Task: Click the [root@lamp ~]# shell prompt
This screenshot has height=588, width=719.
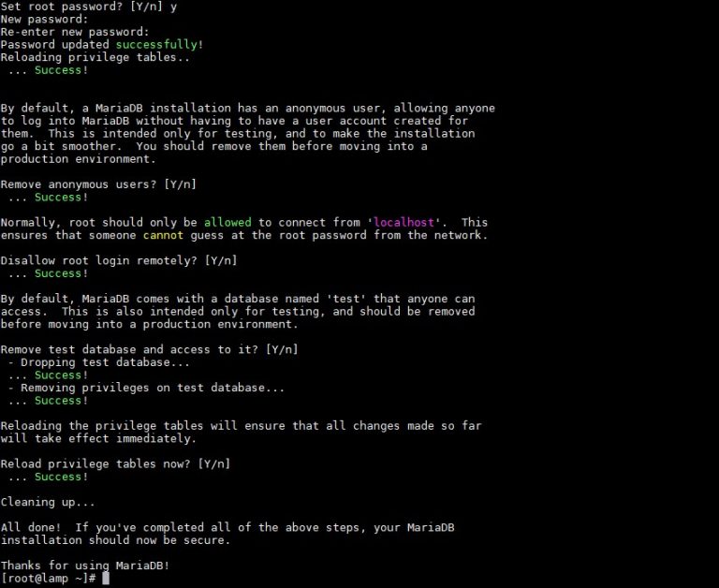Action: coord(48,579)
